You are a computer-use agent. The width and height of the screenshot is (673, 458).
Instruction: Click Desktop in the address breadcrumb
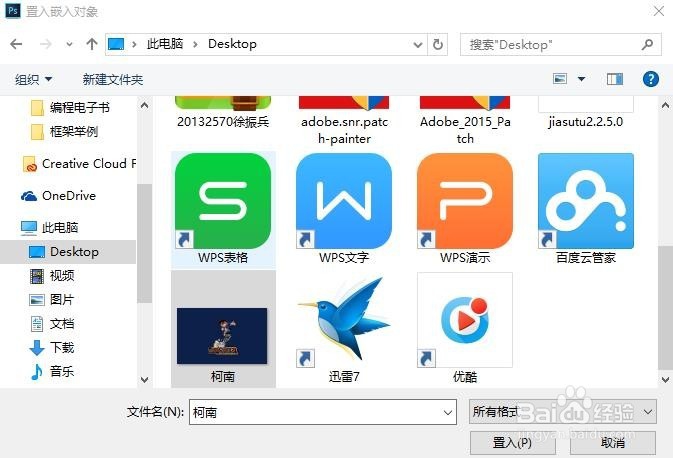coord(232,44)
